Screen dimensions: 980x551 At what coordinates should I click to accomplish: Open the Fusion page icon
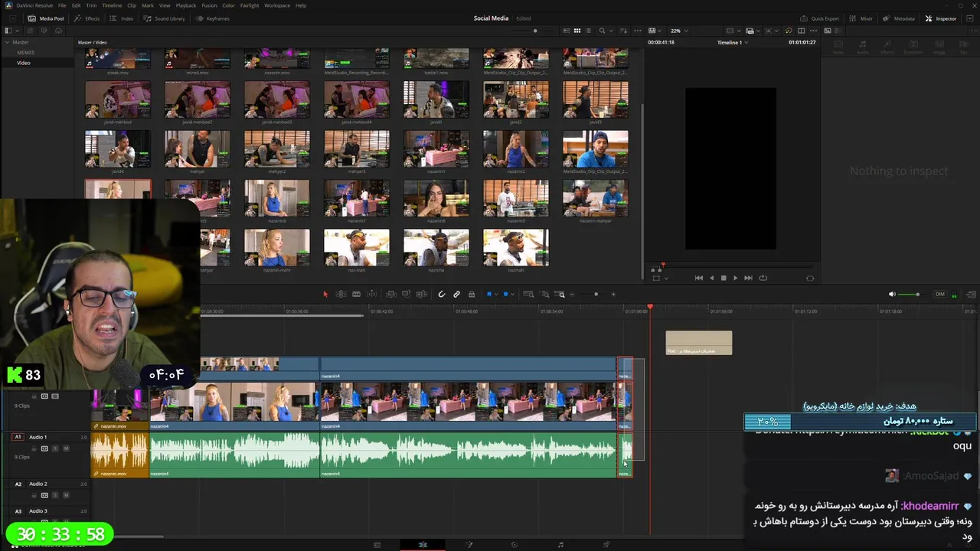click(469, 545)
